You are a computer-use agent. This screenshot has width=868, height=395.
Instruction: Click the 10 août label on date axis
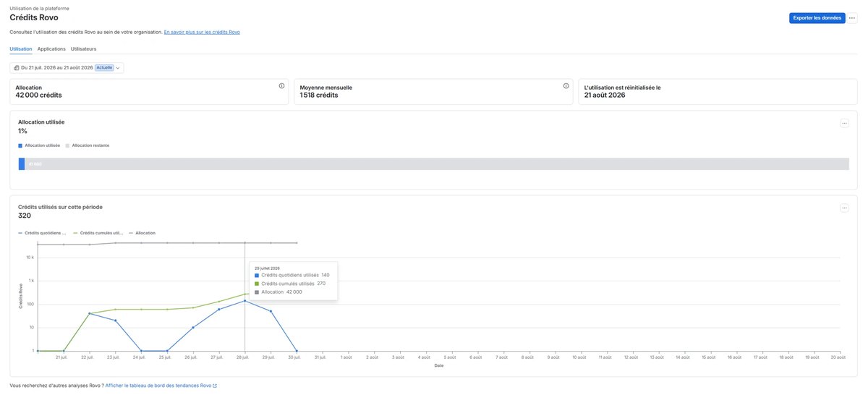click(x=579, y=357)
